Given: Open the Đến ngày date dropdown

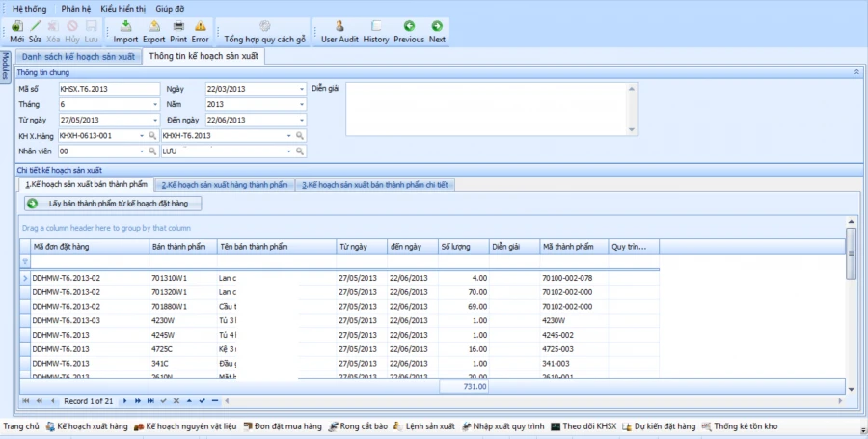Looking at the screenshot, I should click(x=302, y=120).
